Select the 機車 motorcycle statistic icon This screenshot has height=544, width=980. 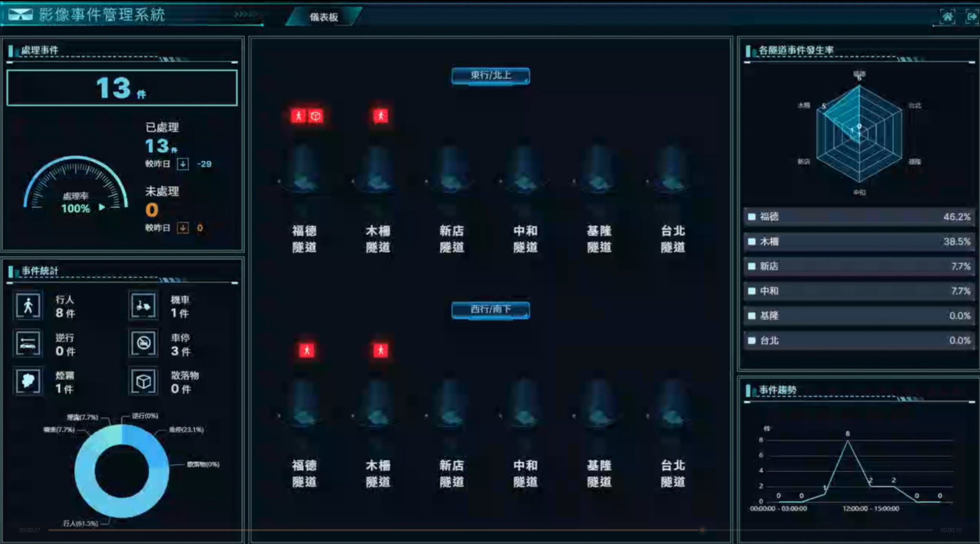click(143, 306)
